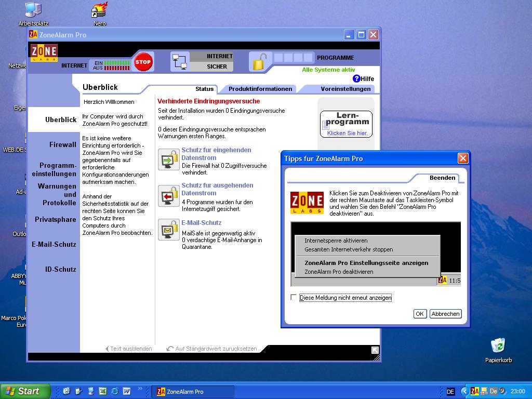Image resolution: width=532 pixels, height=399 pixels.
Task: Click the incoming data protection icon
Action: (169, 159)
